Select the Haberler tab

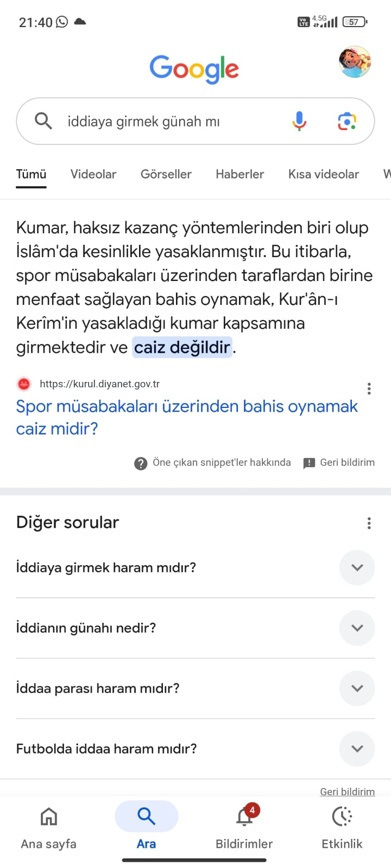[239, 174]
